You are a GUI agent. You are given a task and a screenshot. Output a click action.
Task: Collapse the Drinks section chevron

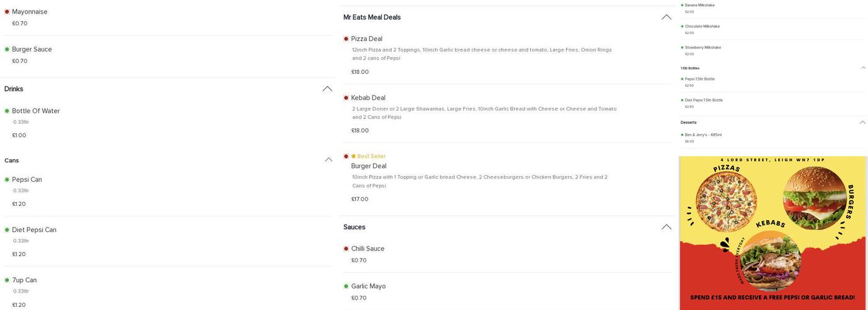coord(327,89)
